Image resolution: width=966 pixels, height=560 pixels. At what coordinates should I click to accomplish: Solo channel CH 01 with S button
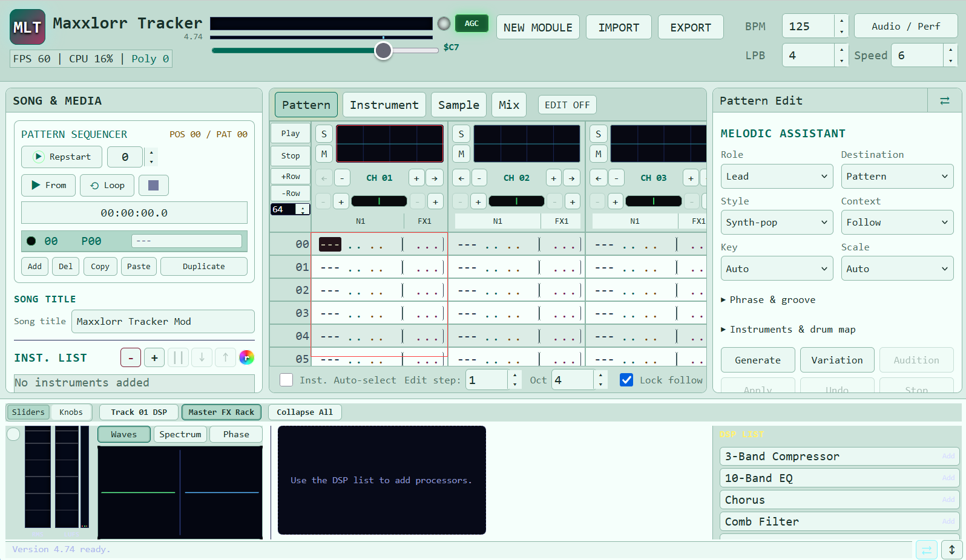point(324,134)
